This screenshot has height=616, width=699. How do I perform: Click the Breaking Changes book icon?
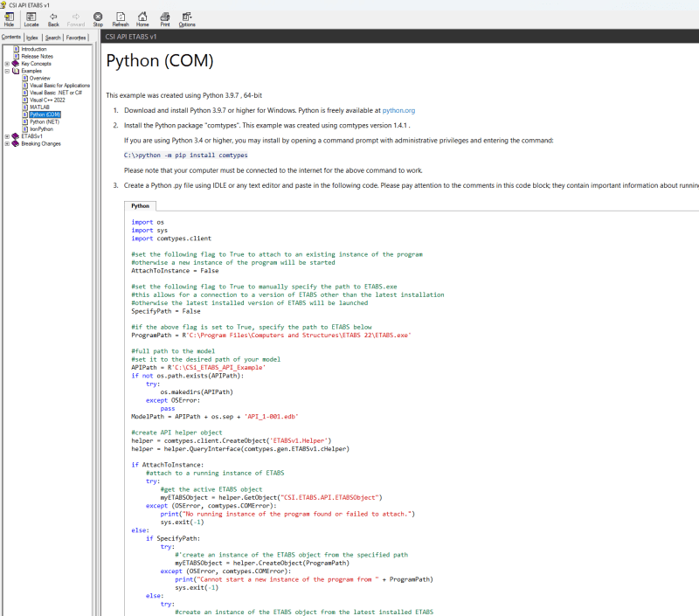16,143
